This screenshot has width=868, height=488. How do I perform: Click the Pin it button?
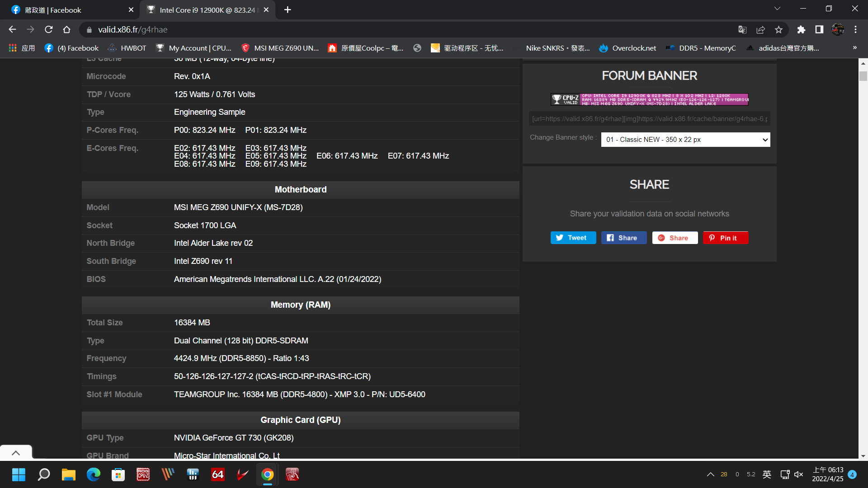726,238
